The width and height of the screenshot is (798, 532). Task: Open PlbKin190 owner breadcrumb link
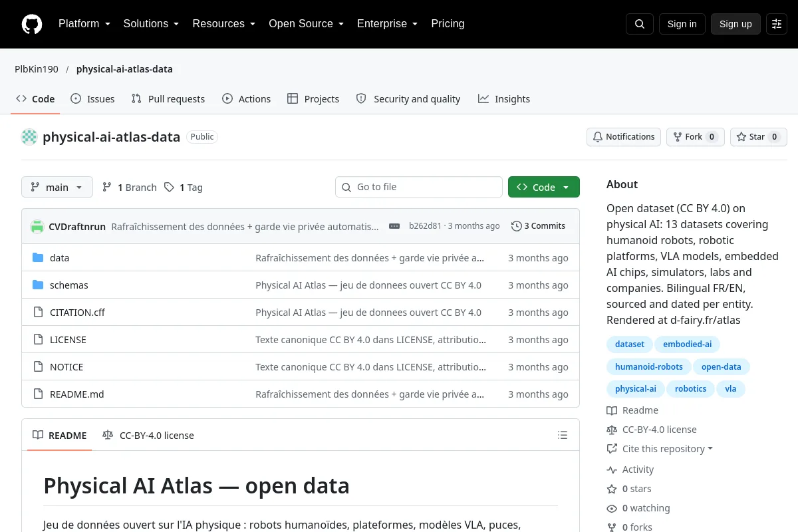point(37,69)
